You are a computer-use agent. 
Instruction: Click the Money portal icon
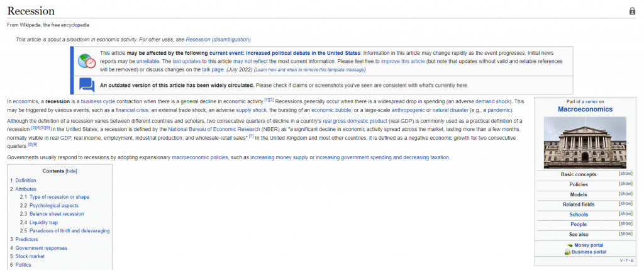[570, 245]
